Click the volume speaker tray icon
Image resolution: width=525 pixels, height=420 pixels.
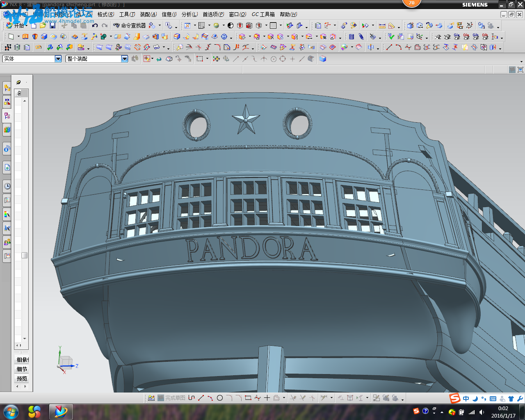point(482,412)
